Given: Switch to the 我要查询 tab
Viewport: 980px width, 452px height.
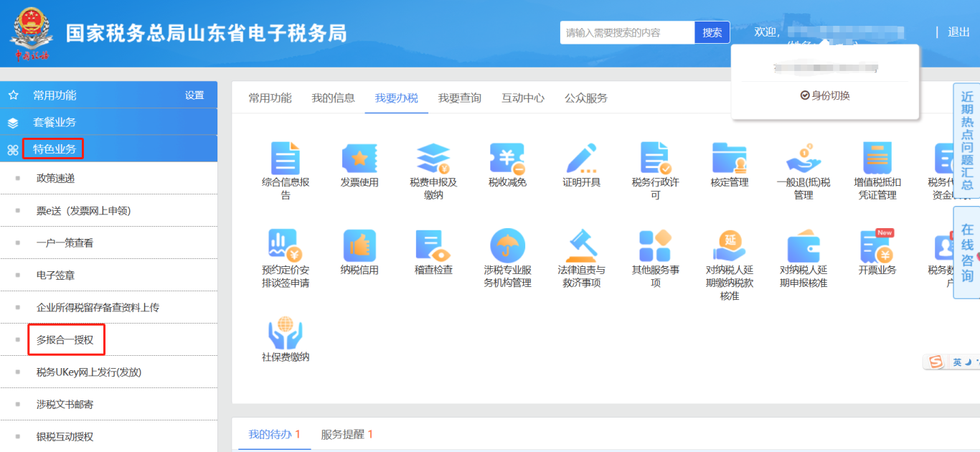Looking at the screenshot, I should point(459,98).
